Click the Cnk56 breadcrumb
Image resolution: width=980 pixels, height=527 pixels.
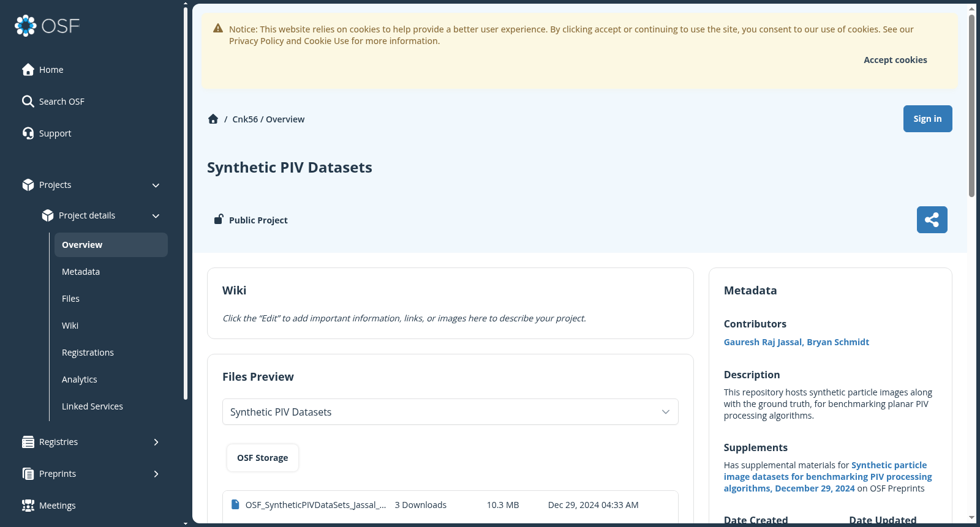point(245,119)
